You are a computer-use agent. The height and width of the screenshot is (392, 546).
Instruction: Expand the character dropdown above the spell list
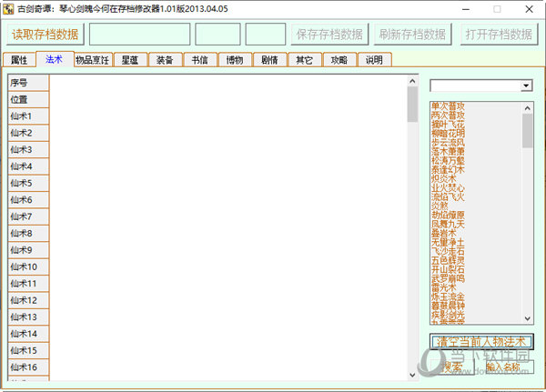[x=526, y=85]
